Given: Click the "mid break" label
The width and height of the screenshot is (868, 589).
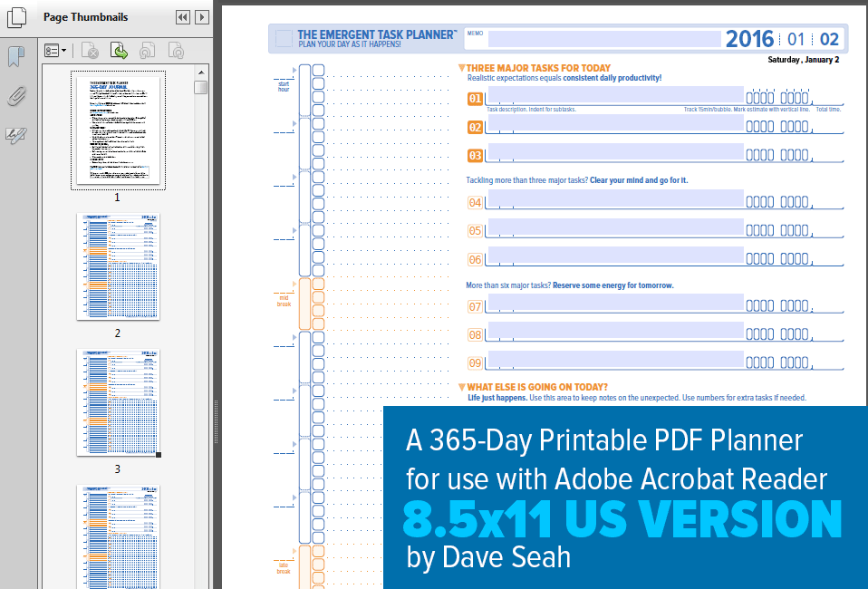Looking at the screenshot, I should coord(284,301).
